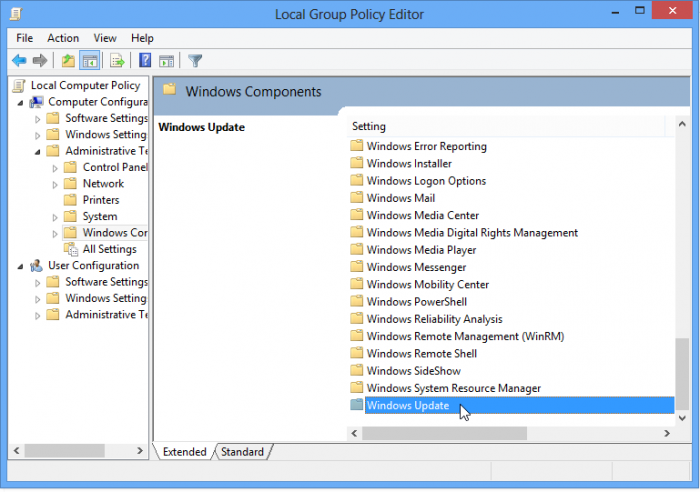Expand Software Settings under Computer Configuration
The height and width of the screenshot is (492, 700).
38,119
